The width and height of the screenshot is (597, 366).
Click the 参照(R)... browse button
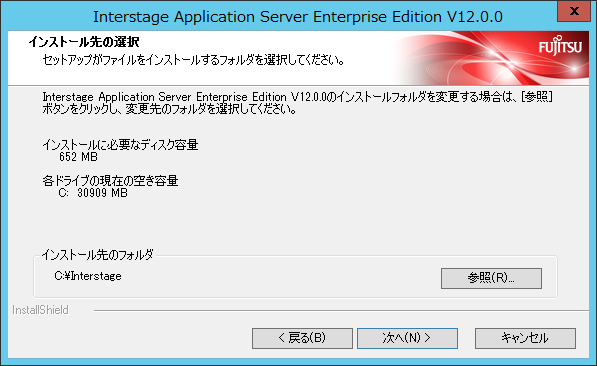(x=491, y=278)
